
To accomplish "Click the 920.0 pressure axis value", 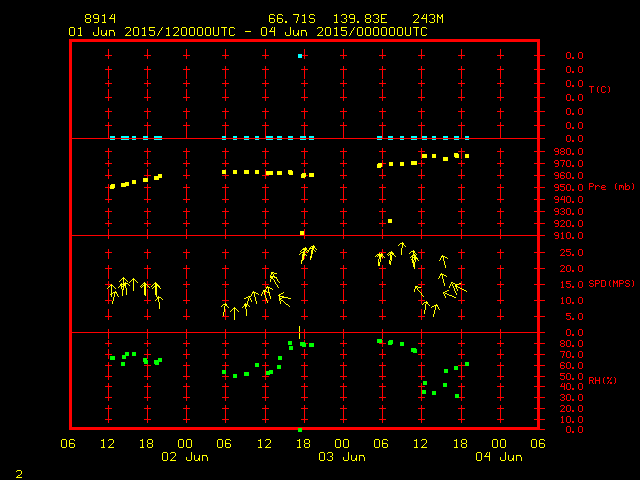I will tap(568, 224).
